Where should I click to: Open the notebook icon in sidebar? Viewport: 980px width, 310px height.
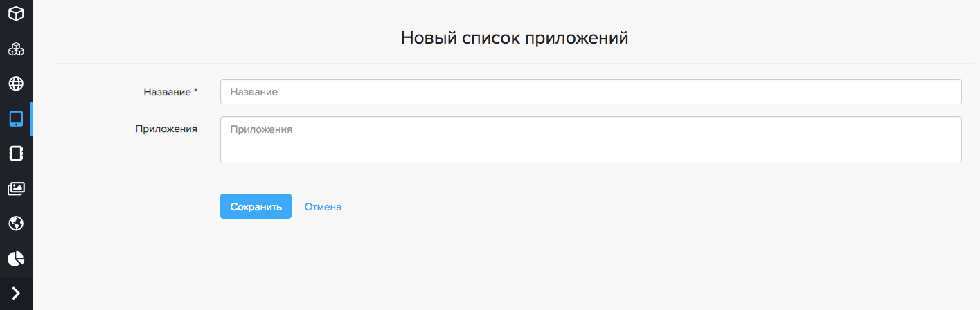click(x=16, y=154)
